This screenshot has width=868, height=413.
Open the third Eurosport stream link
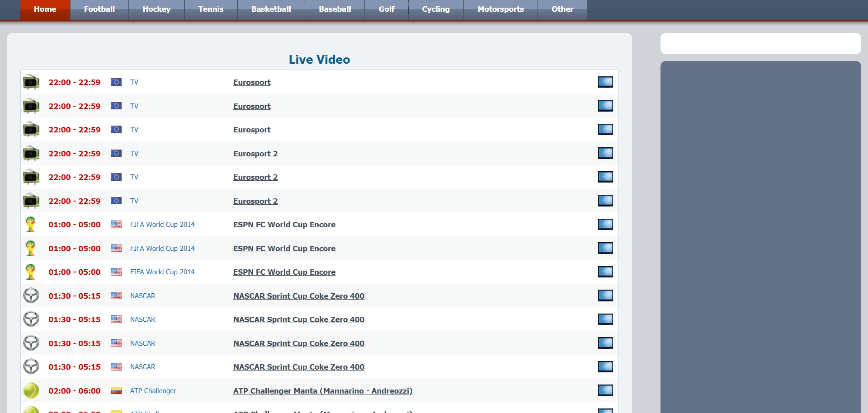(252, 130)
